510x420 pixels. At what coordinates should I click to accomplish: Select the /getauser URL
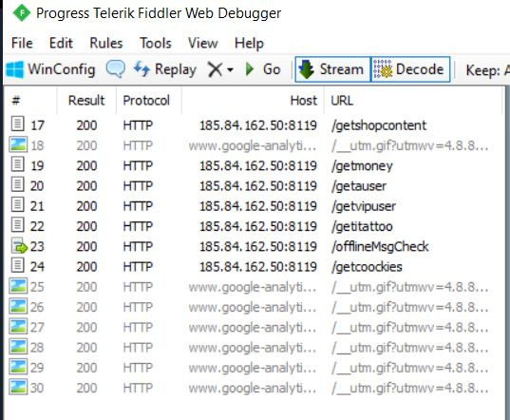[x=359, y=186]
